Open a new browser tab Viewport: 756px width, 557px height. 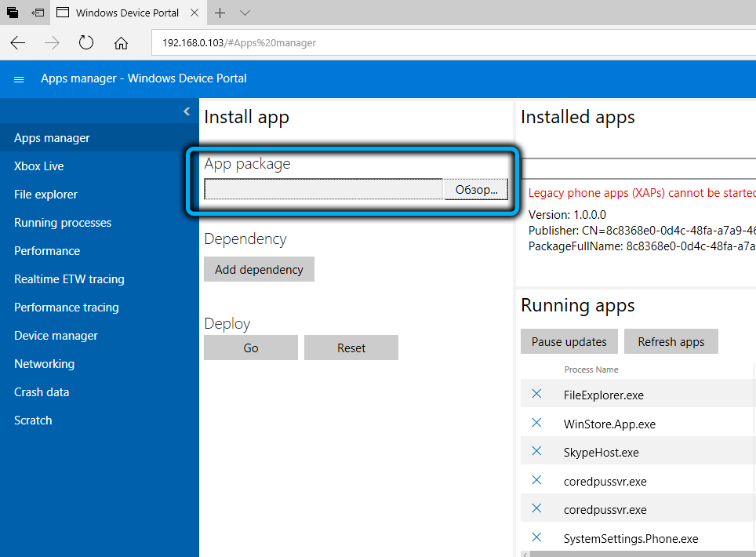[x=220, y=13]
